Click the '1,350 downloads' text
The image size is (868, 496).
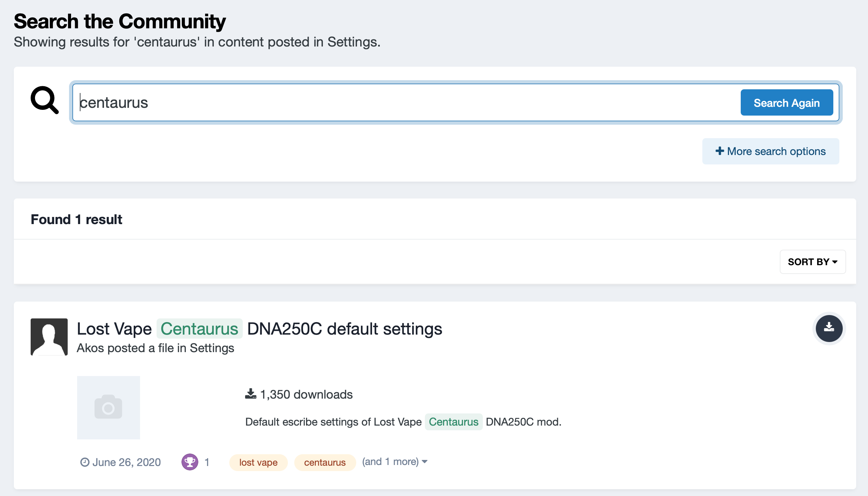tap(306, 394)
